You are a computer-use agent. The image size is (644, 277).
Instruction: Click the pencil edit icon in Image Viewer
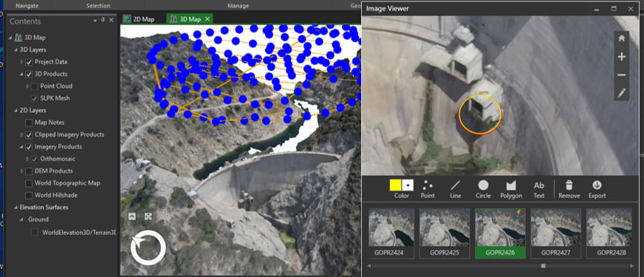pos(621,93)
